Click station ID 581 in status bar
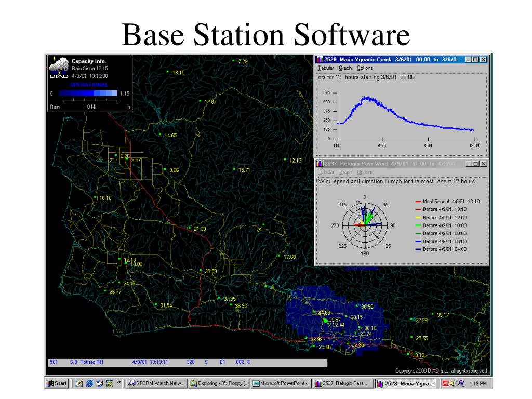Image resolution: width=532 pixels, height=399 pixels. [x=54, y=362]
